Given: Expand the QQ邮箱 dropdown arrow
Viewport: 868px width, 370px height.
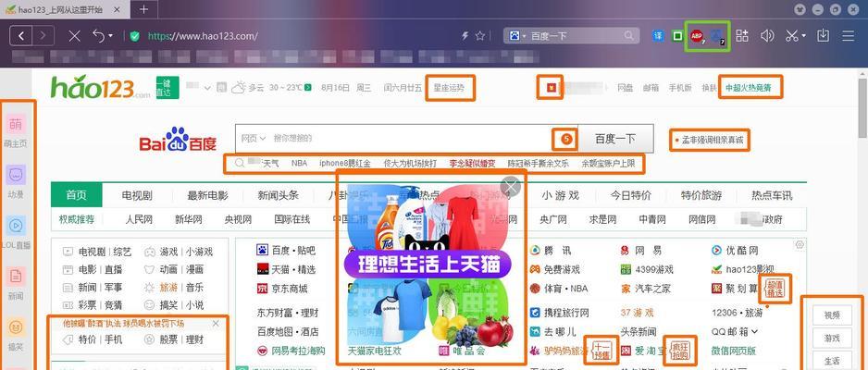Looking at the screenshot, I should (754, 332).
